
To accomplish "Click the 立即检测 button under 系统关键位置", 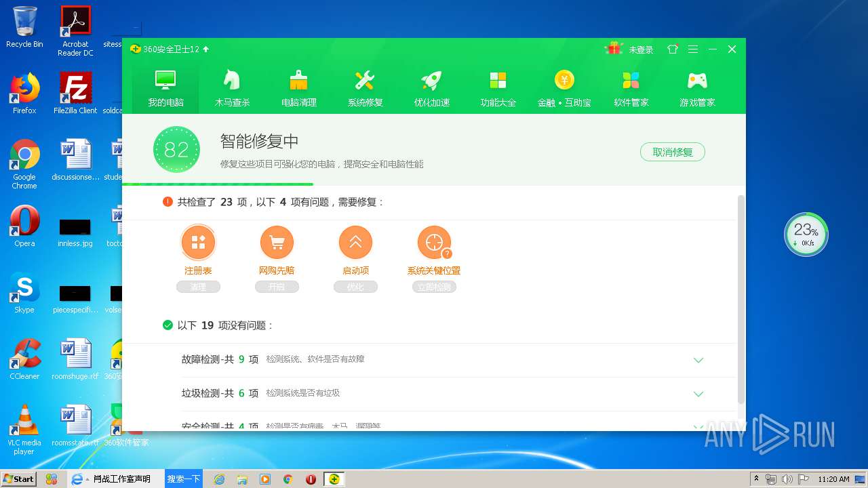I will [434, 287].
